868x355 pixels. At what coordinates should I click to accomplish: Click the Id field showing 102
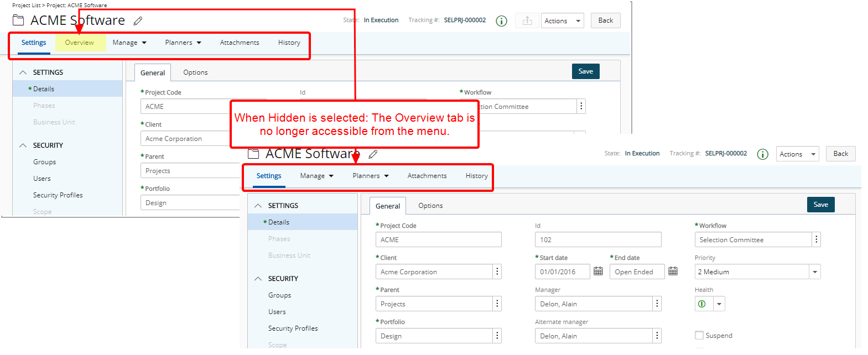pos(598,239)
